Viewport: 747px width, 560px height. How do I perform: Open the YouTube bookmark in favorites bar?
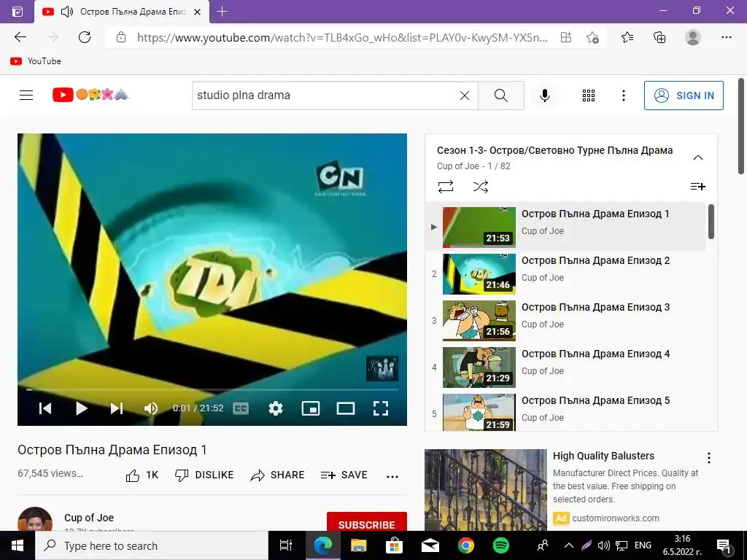pyautogui.click(x=35, y=61)
